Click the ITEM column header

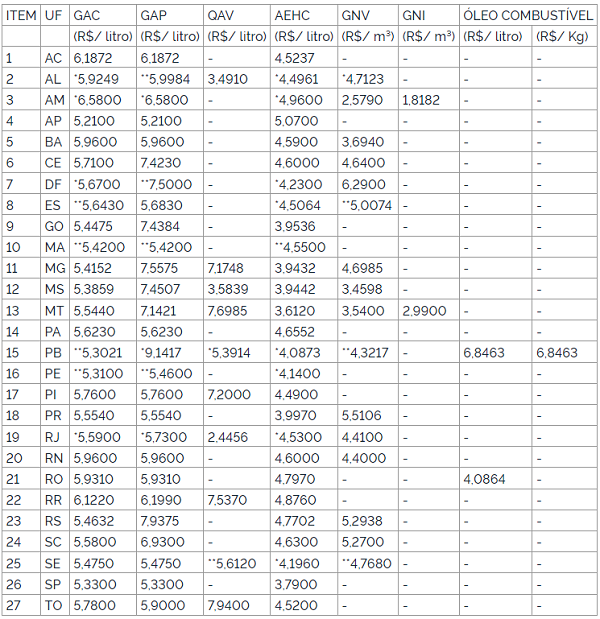pos(21,16)
